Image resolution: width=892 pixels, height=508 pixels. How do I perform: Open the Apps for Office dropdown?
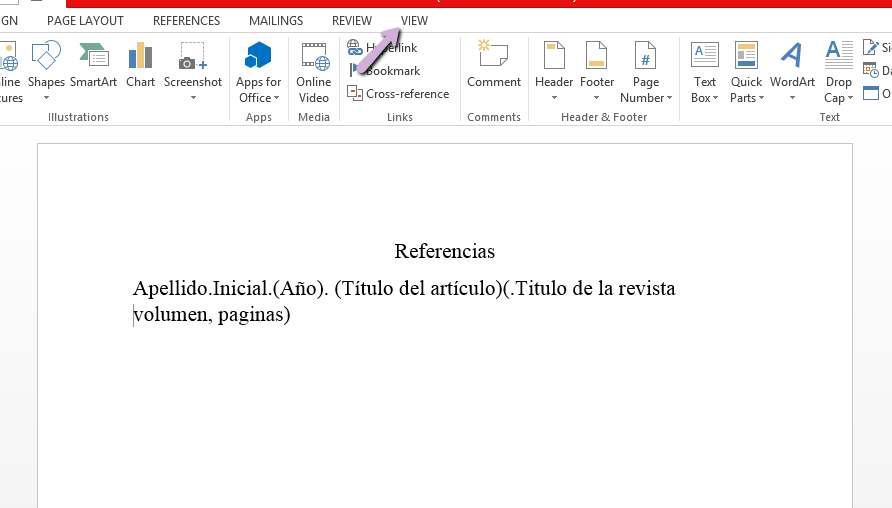[x=258, y=98]
